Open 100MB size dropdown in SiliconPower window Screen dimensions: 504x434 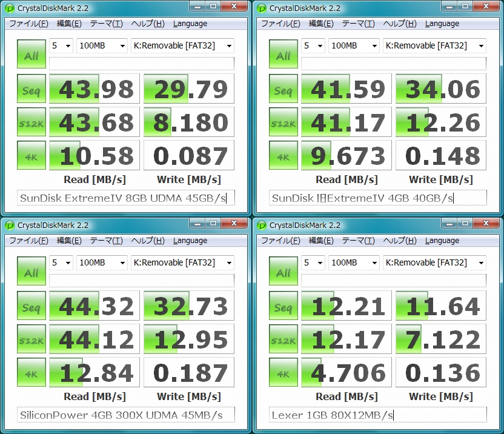coord(102,263)
